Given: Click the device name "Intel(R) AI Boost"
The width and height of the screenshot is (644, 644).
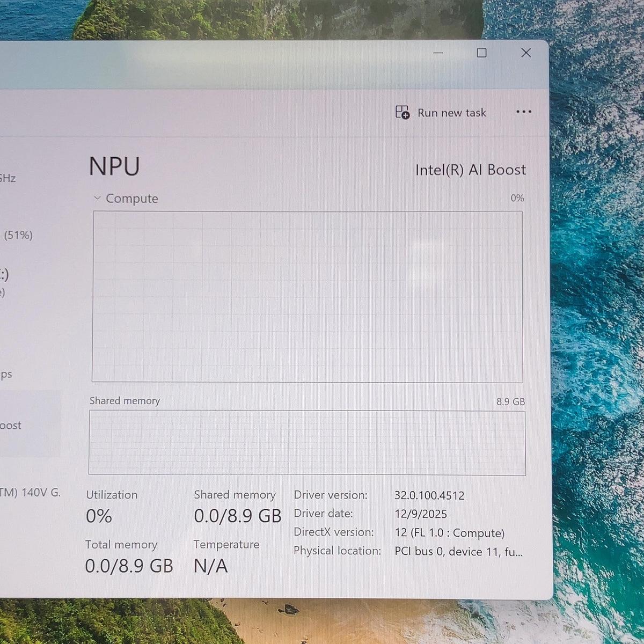Looking at the screenshot, I should (471, 170).
